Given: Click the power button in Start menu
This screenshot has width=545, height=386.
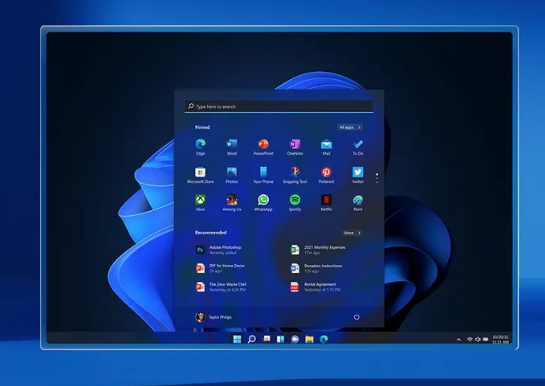Looking at the screenshot, I should point(357,317).
